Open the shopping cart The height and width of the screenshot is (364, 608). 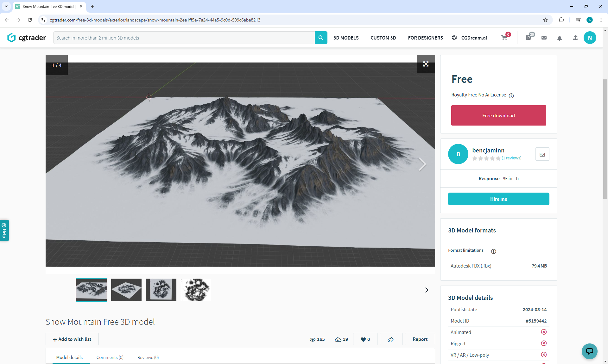(504, 38)
